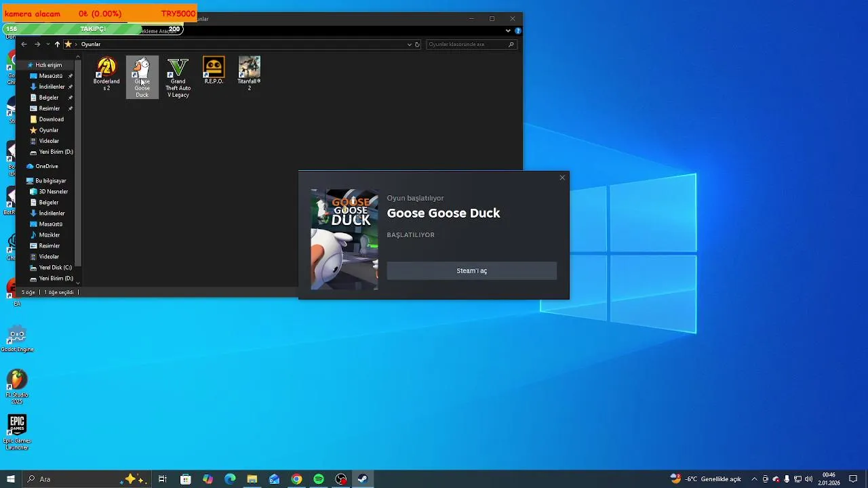Open Task View on the taskbar
Image resolution: width=868 pixels, height=488 pixels.
163,479
